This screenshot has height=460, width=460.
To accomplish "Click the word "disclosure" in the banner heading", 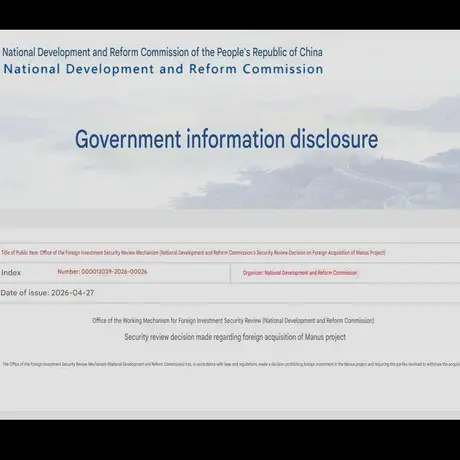I will 334,139.
